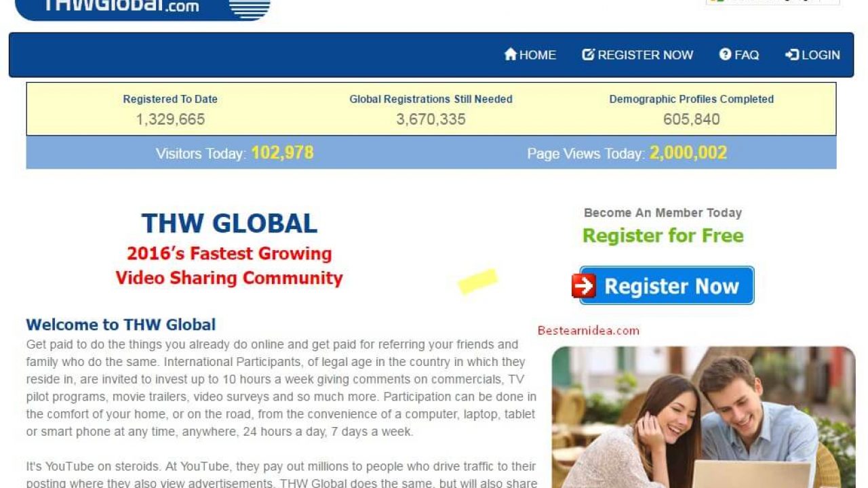This screenshot has width=868, height=488.
Task: Go to the LOGIN page from navbar
Action: (821, 55)
